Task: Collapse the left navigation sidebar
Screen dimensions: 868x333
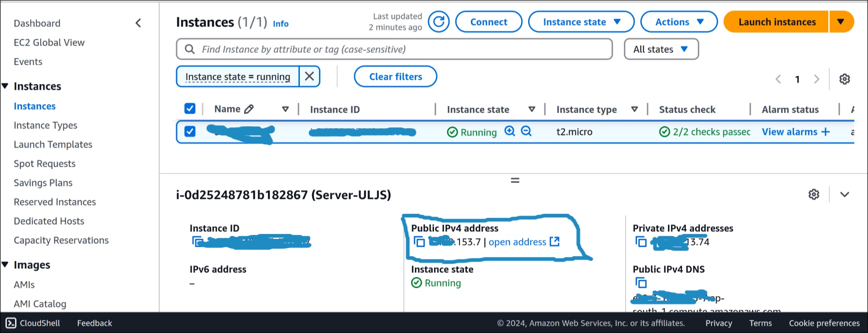Action: point(138,23)
